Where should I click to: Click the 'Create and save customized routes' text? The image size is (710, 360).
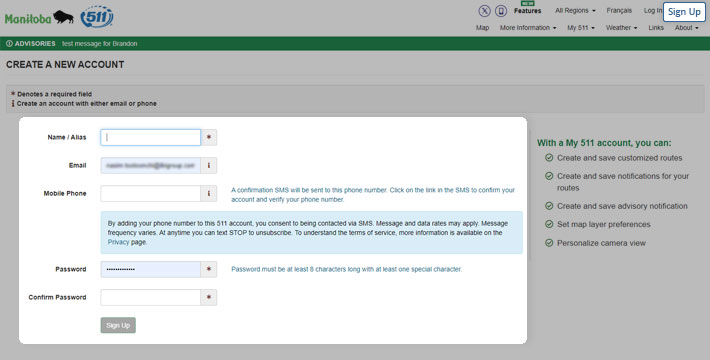coord(619,158)
